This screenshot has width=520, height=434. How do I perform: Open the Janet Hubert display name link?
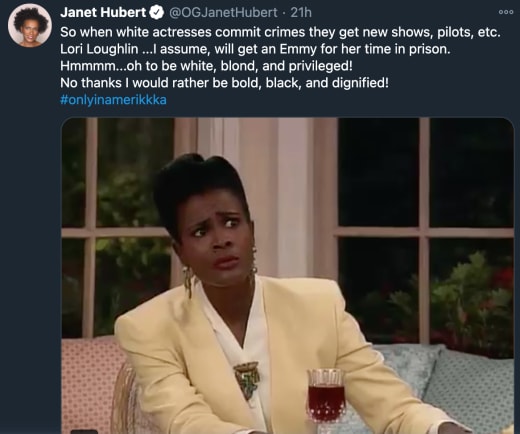tap(103, 13)
